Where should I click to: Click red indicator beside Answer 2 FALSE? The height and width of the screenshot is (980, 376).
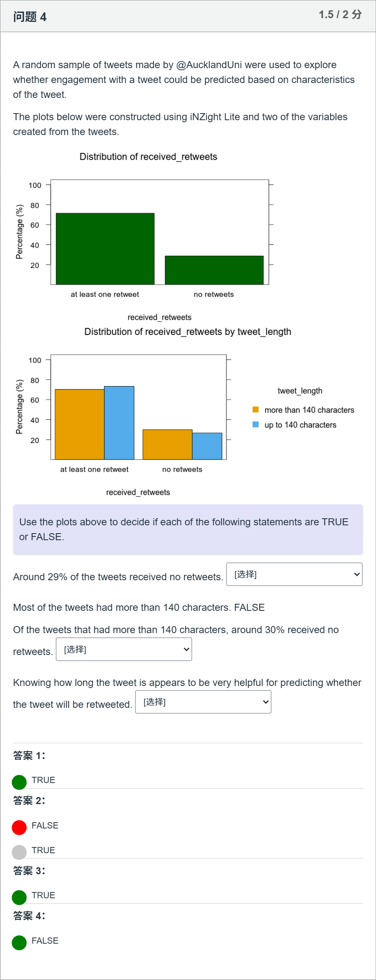coord(19,827)
